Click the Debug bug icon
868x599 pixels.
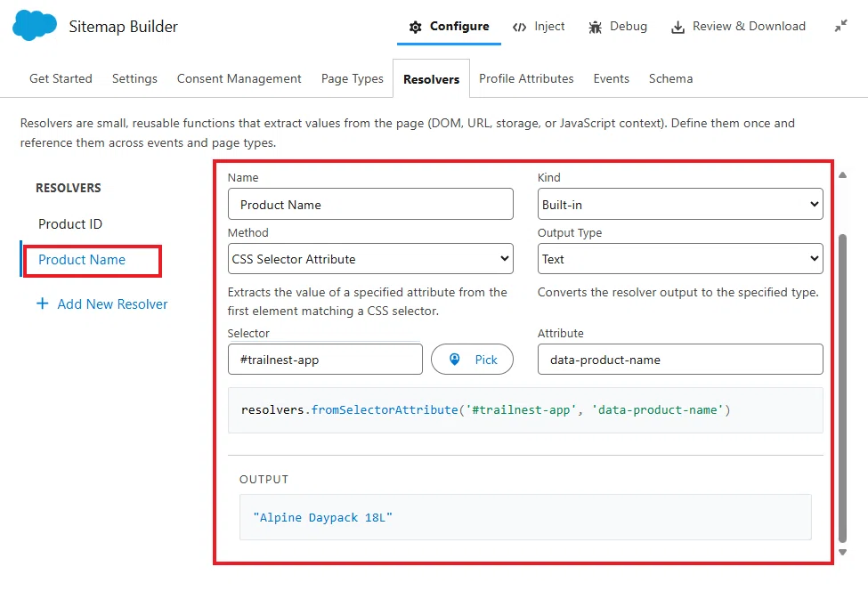tap(595, 27)
